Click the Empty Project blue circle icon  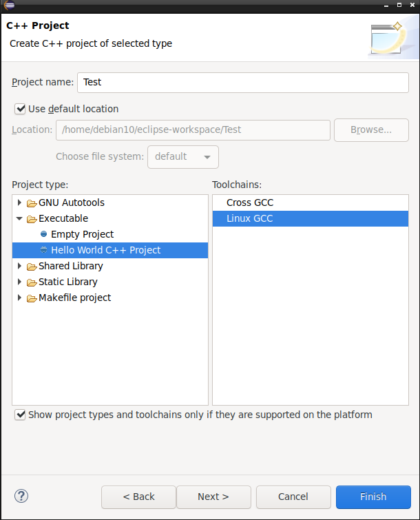pyautogui.click(x=43, y=234)
